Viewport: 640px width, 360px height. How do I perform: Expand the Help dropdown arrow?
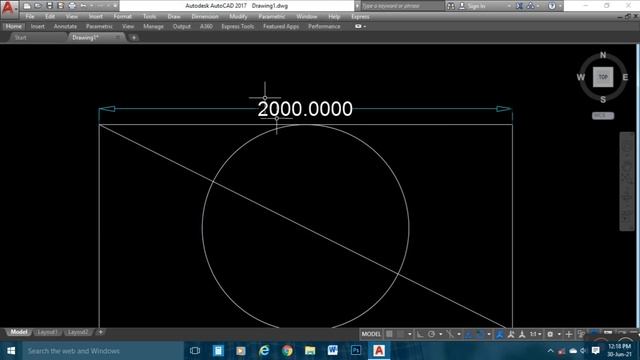[560, 6]
